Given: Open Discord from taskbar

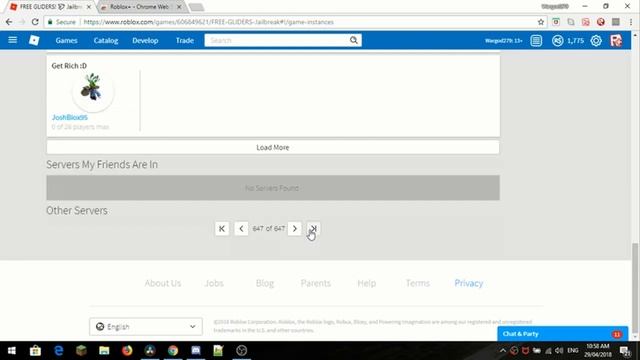Looking at the screenshot, I should click(x=196, y=351).
